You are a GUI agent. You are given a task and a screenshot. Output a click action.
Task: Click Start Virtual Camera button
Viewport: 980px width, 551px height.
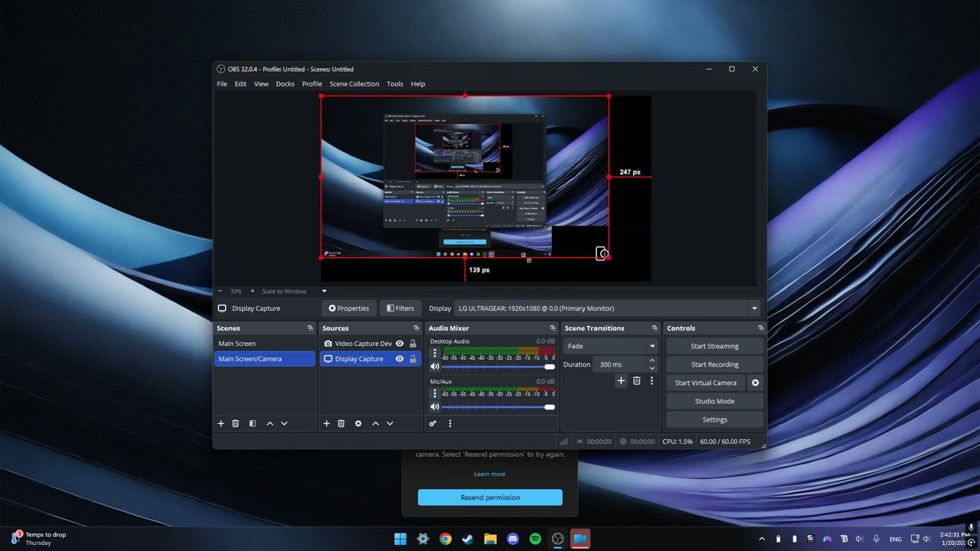706,383
